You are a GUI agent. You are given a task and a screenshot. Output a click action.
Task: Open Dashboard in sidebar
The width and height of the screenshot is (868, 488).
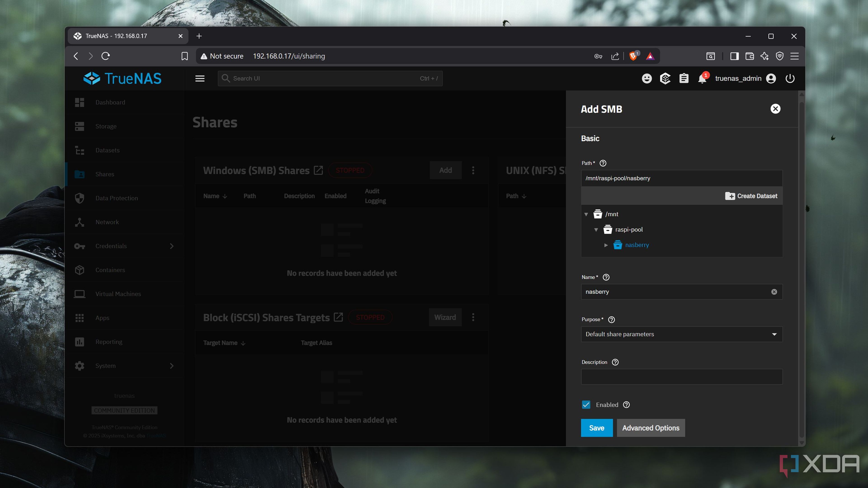(x=125, y=102)
